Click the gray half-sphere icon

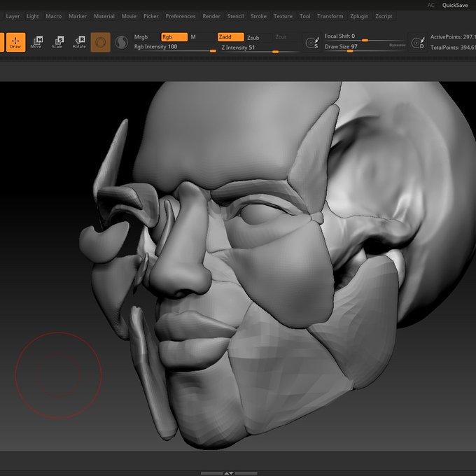tap(121, 42)
